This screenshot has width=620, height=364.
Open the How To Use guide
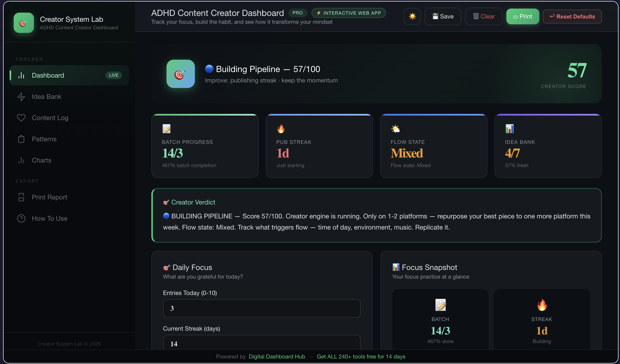(x=69, y=218)
